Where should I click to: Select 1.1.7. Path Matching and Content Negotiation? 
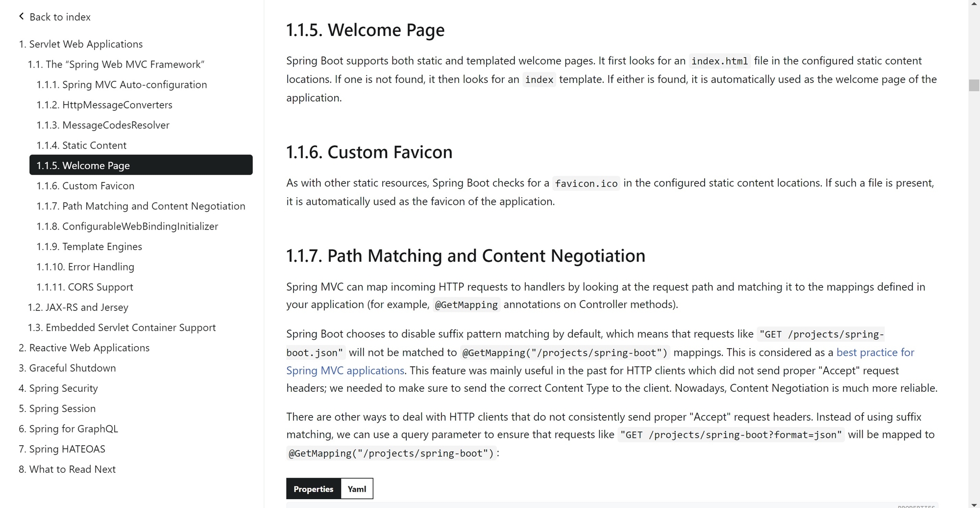point(141,206)
